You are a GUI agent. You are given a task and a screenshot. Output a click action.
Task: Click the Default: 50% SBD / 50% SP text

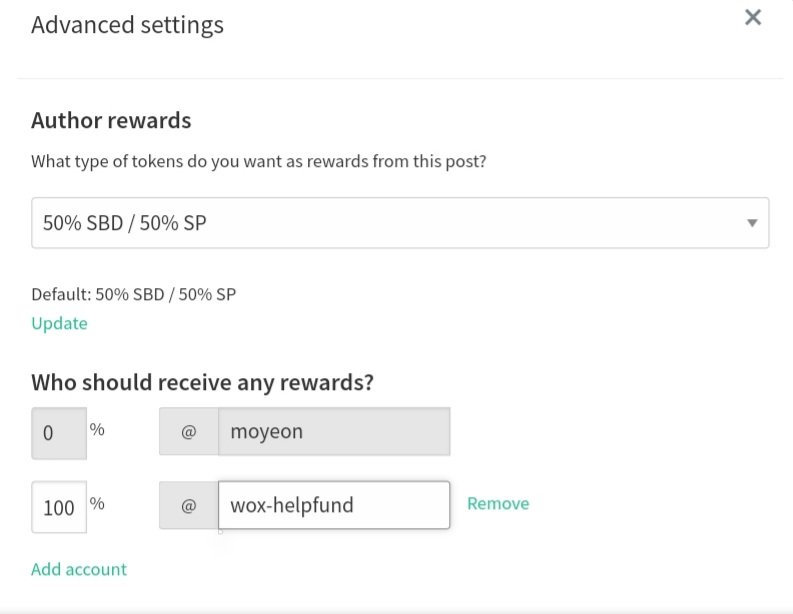click(133, 294)
